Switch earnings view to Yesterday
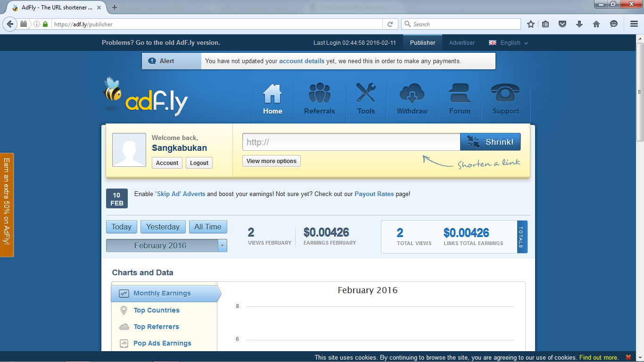This screenshot has height=362, width=644. click(163, 227)
